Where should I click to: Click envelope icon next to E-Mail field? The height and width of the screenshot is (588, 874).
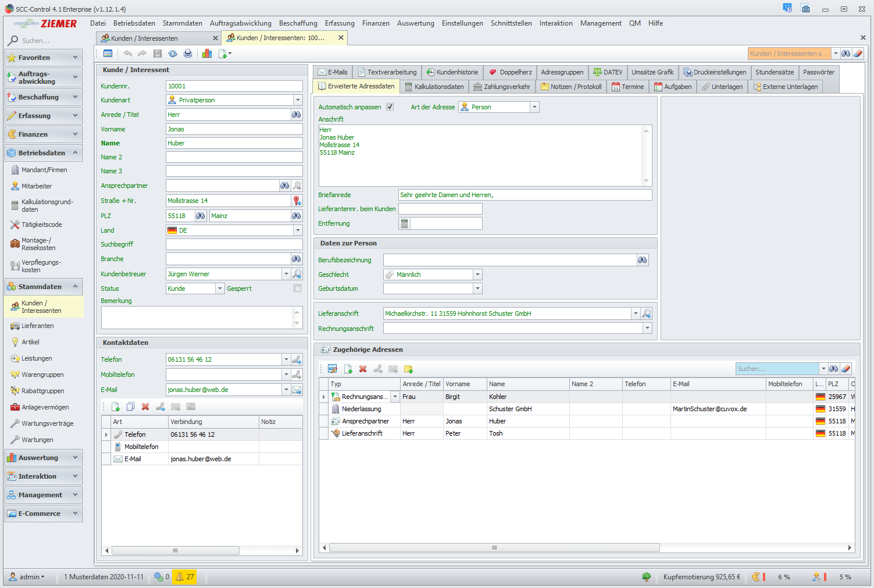point(297,390)
